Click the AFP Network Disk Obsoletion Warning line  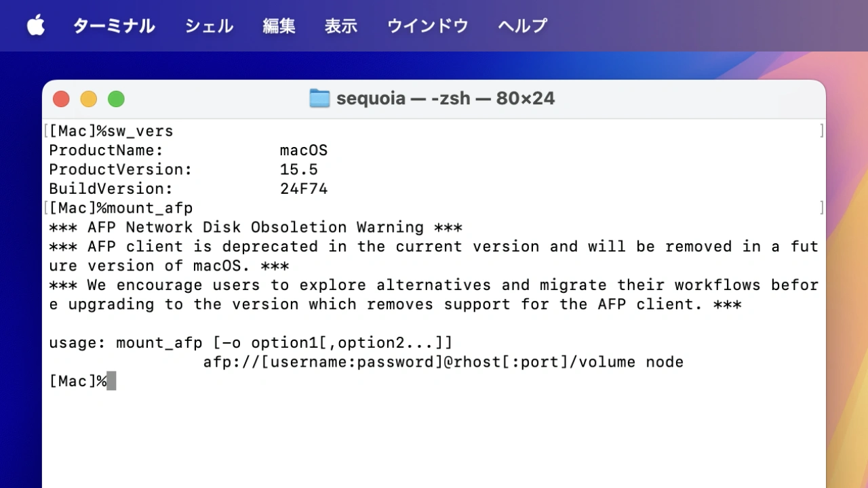point(256,227)
